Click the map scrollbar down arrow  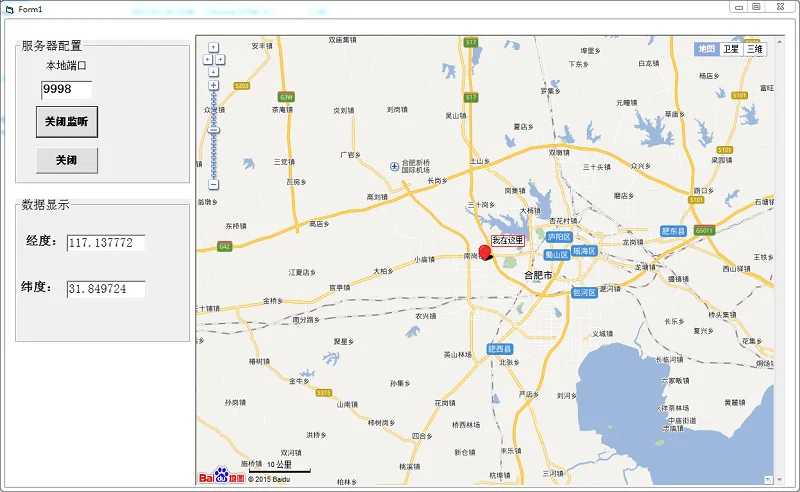tap(779, 480)
